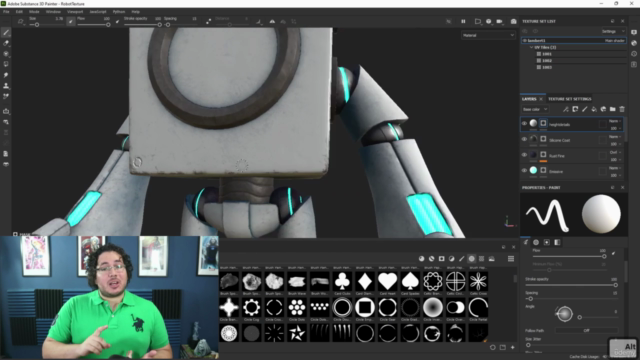Viewport: 640px width, 360px height.
Task: Toggle size pen pressure button
Action: point(71,22)
